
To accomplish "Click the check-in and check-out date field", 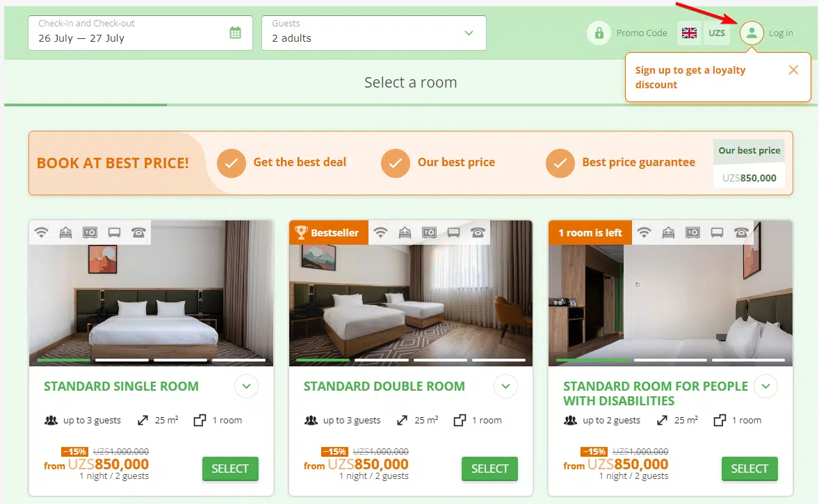I will click(x=132, y=33).
